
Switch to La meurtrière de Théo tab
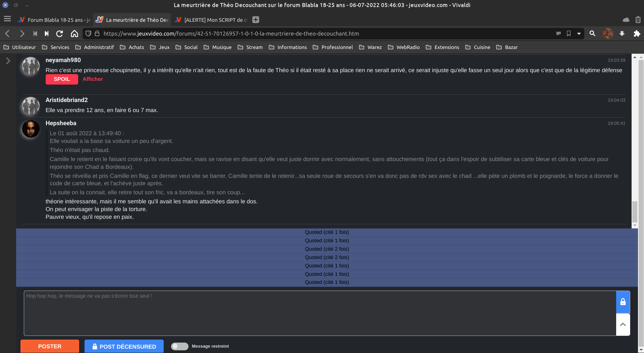pos(132,20)
